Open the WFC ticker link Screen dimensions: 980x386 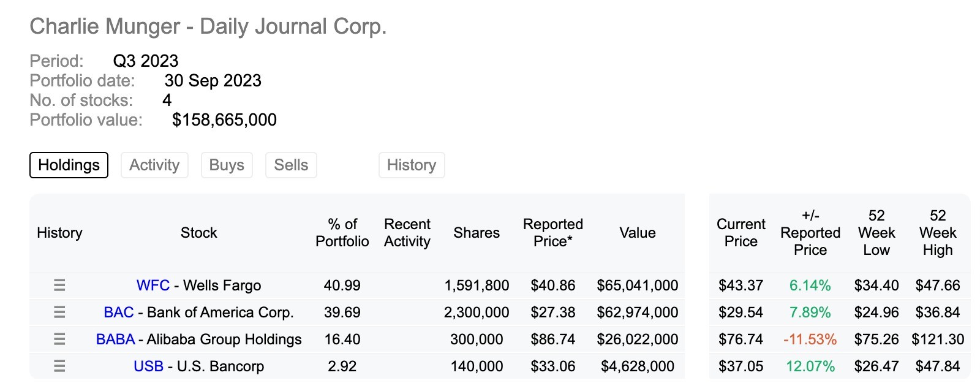[x=153, y=286]
